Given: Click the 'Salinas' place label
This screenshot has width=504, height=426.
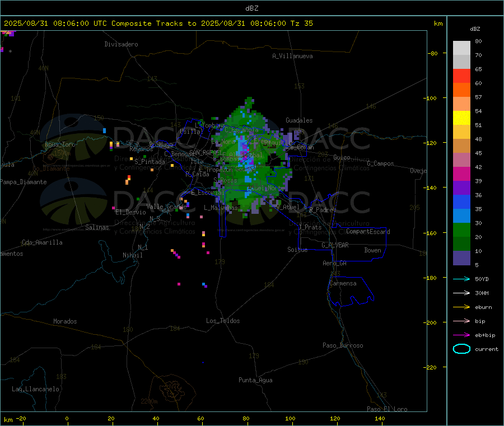Looking at the screenshot, I should point(97,227).
